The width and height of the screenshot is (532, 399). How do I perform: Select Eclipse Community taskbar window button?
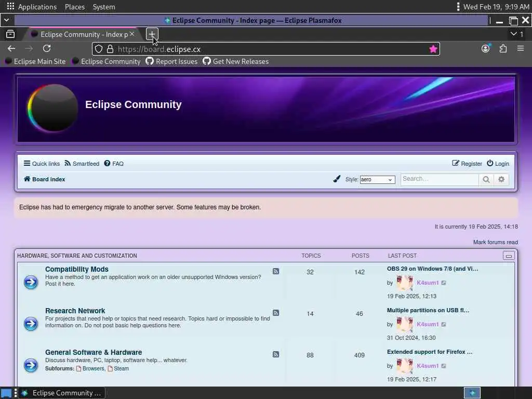62,393
